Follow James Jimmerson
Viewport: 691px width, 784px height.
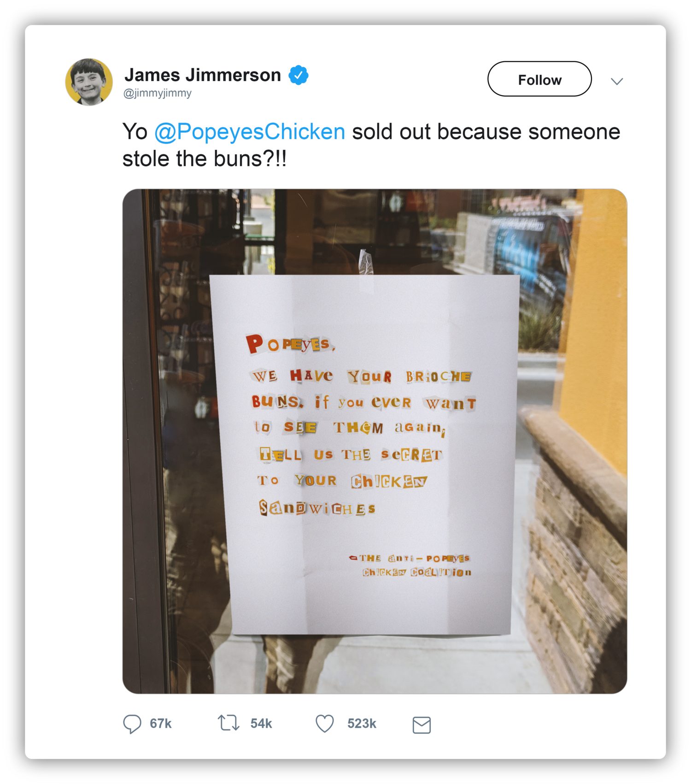click(539, 79)
